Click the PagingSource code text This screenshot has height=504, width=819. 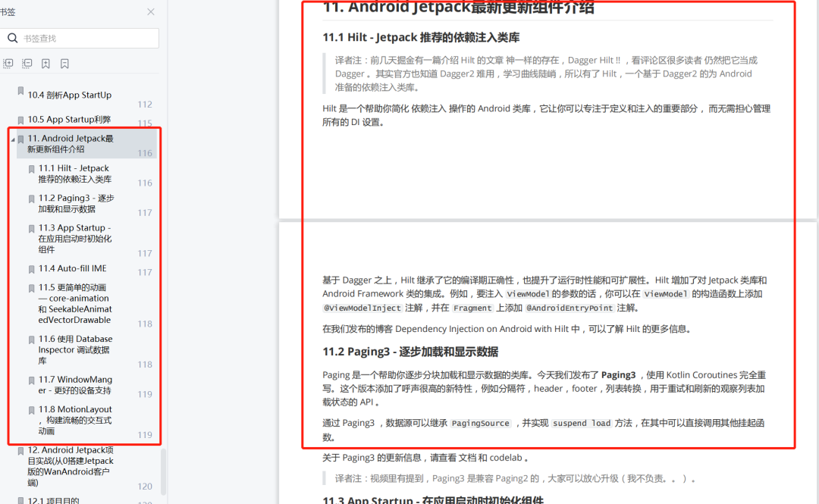(481, 424)
